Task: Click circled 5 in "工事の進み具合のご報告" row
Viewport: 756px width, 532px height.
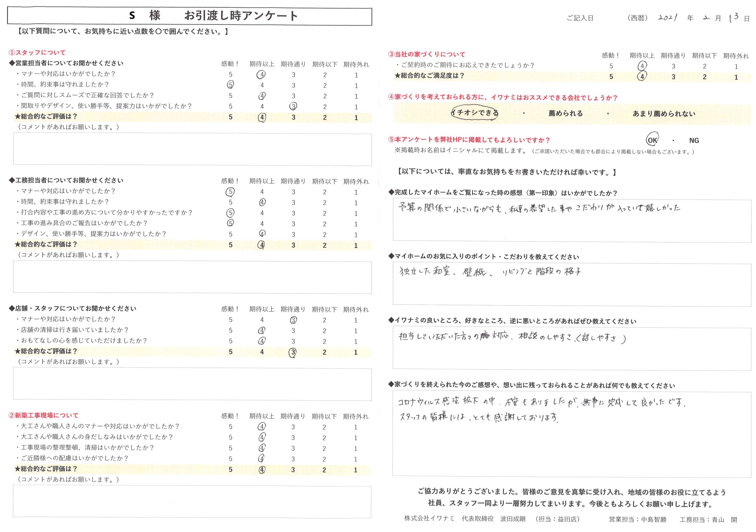Action: [x=230, y=223]
